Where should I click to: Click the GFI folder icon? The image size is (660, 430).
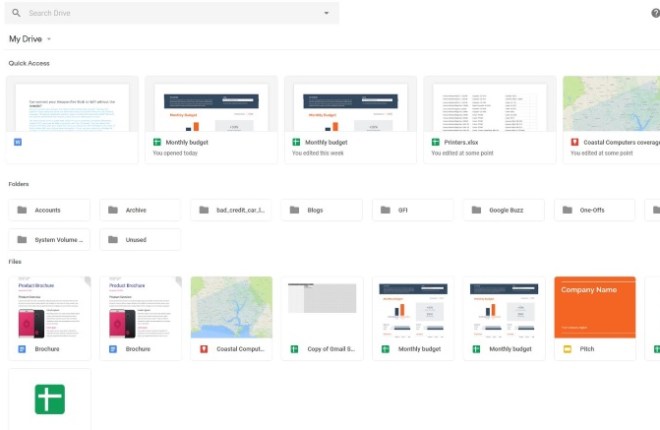tap(386, 210)
